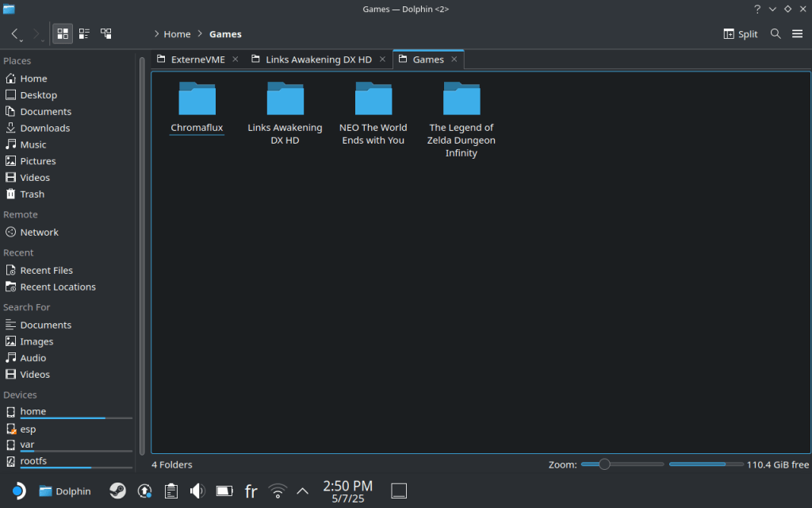Switch to the ExterneVME tab
Screen dimensions: 812x508
click(197, 60)
